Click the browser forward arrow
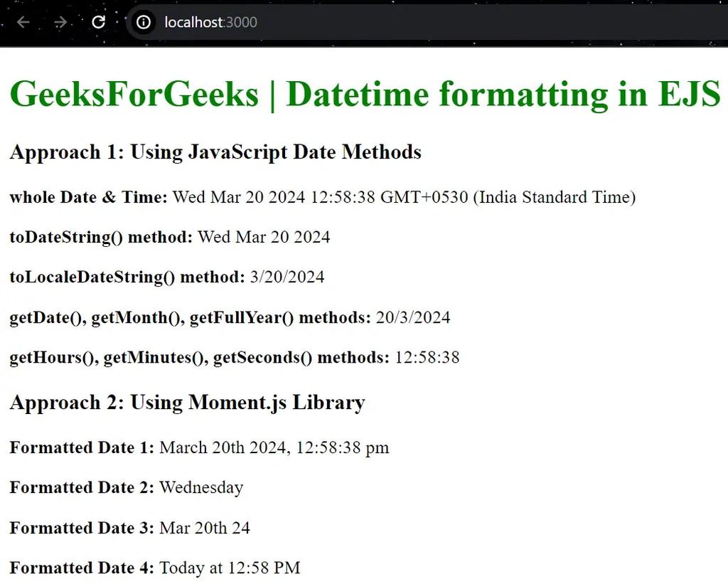 point(60,22)
